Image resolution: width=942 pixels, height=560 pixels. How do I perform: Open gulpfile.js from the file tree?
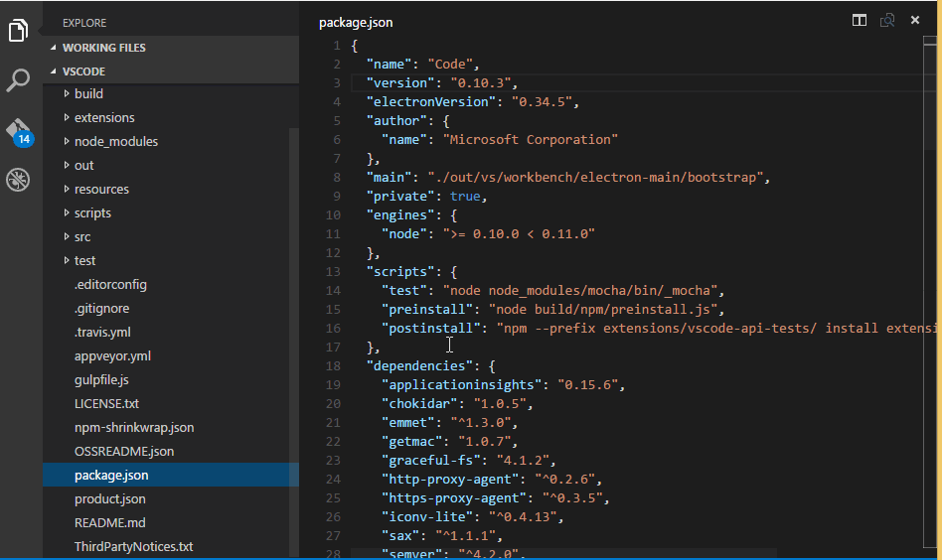101,379
